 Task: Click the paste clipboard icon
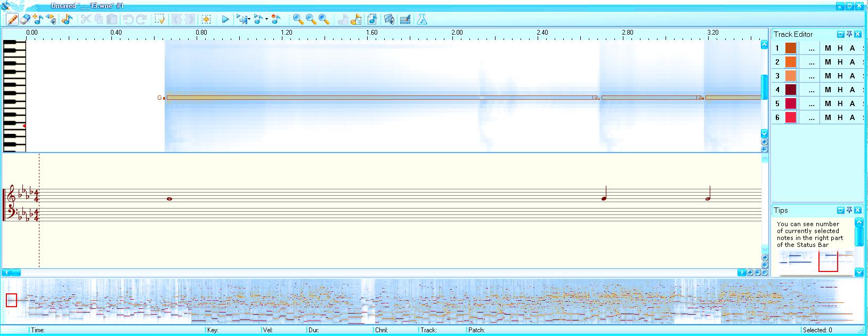(x=112, y=19)
